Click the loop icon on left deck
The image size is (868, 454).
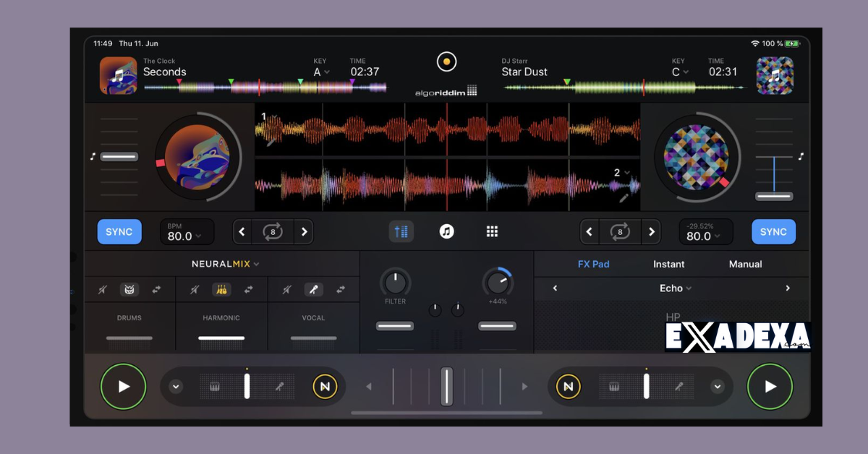tap(273, 231)
